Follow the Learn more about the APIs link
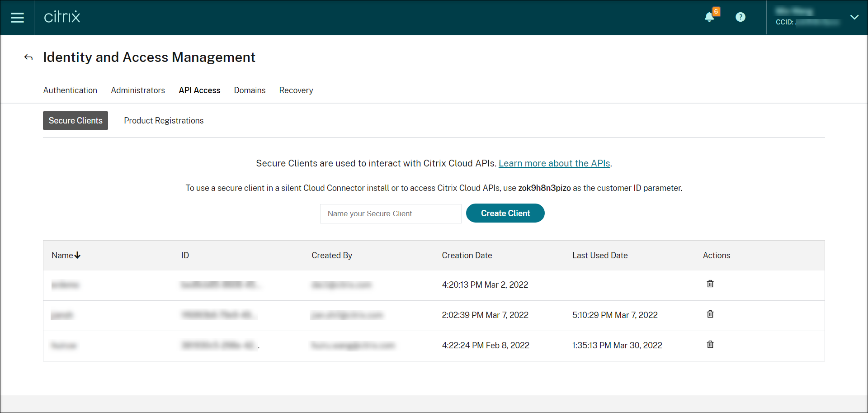 pyautogui.click(x=554, y=163)
